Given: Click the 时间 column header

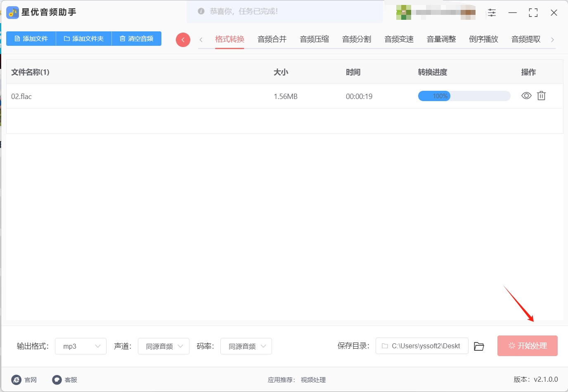Looking at the screenshot, I should coord(353,72).
